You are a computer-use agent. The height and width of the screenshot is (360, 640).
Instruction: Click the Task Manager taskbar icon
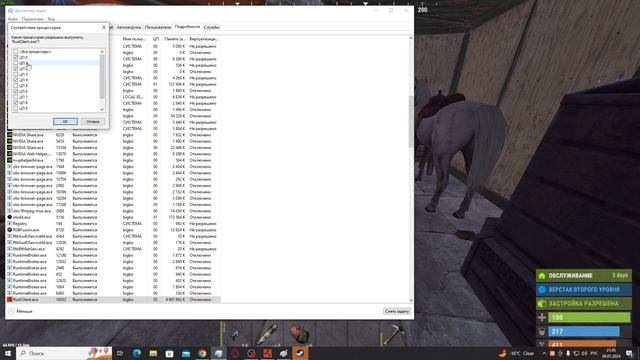[x=218, y=353]
